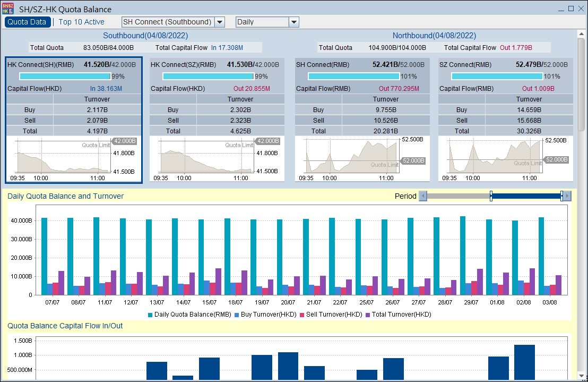Viewport: 588px width, 382px height.
Task: Switch to the Top 10 Active tab
Action: tap(81, 22)
